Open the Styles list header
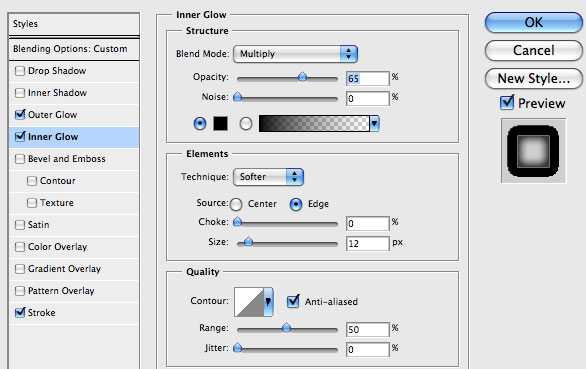The image size is (586, 369). (x=74, y=24)
